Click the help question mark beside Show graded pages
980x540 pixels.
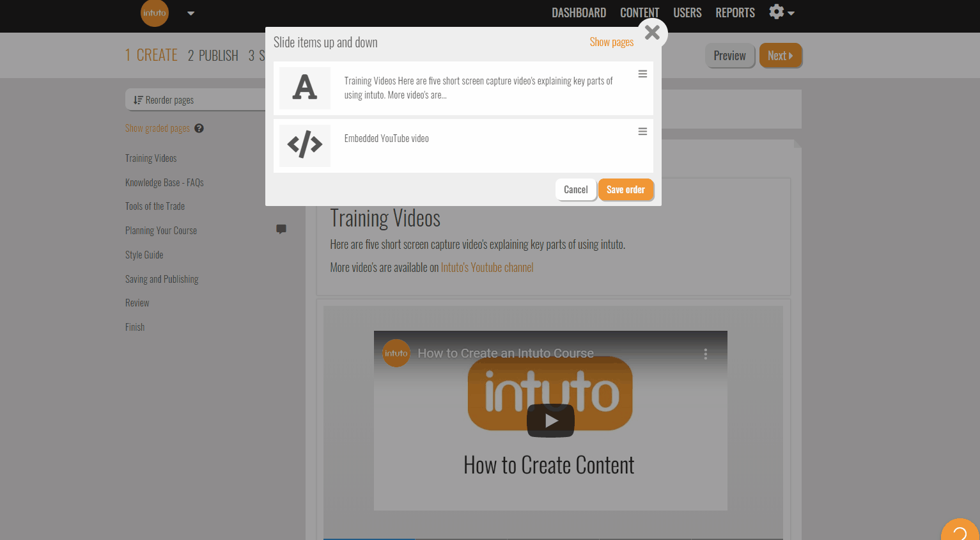[199, 128]
